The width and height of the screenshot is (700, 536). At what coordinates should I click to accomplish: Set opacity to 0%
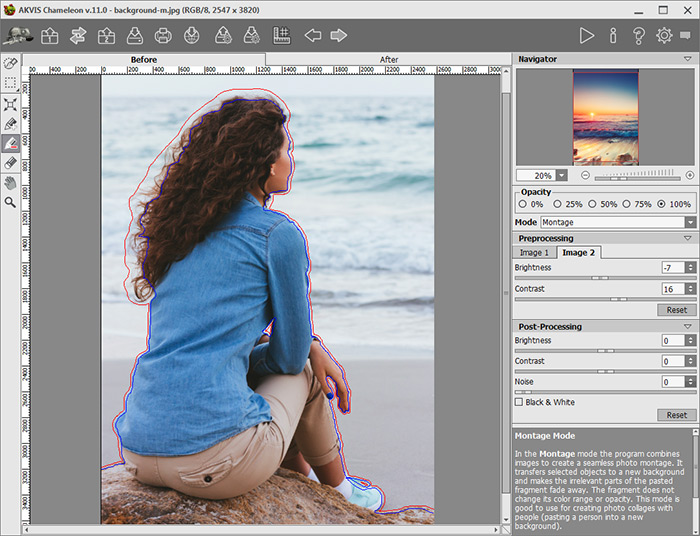(523, 204)
